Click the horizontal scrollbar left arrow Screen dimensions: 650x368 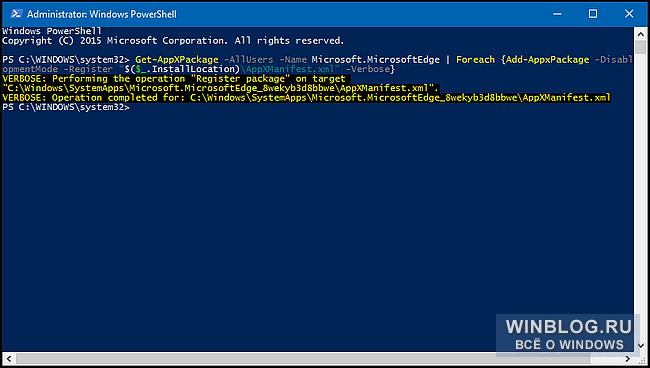click(9, 358)
